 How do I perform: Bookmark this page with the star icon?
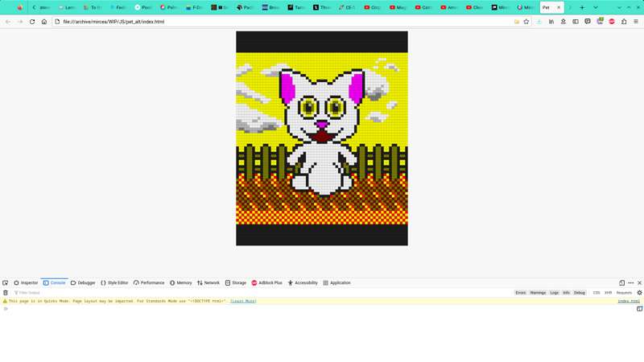[x=526, y=22]
